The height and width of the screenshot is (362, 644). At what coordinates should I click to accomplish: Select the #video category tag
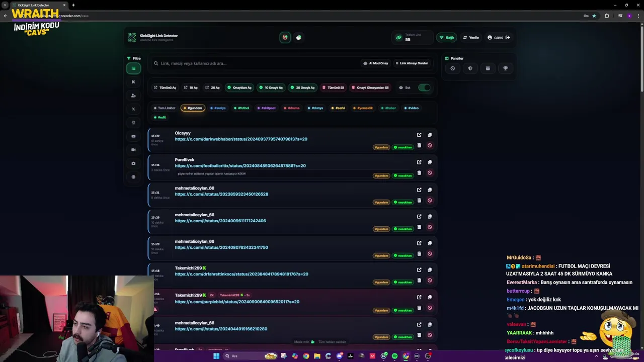412,108
